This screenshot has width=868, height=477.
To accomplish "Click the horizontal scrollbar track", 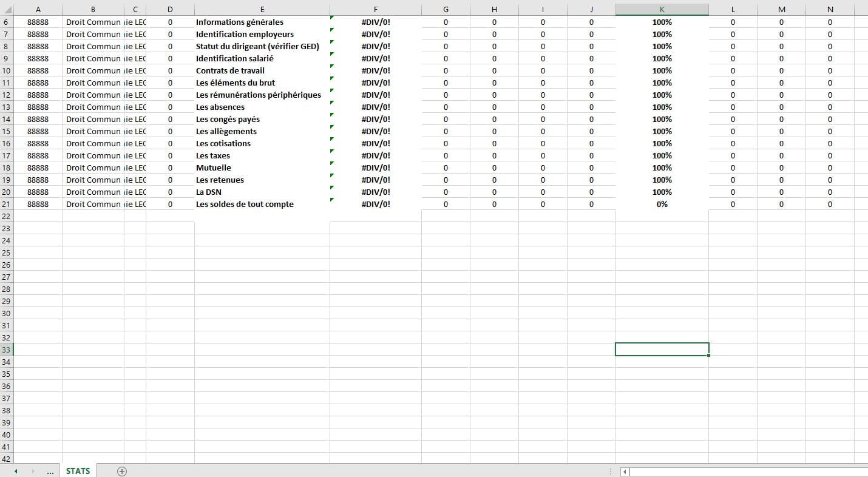I will pos(747,472).
